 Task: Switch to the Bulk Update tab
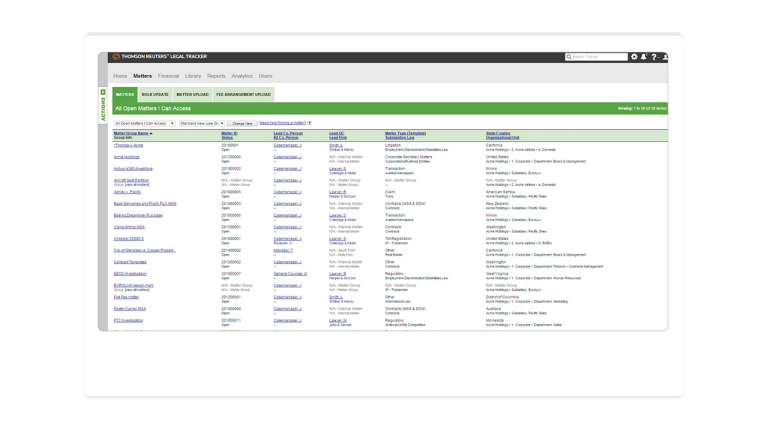tap(155, 94)
